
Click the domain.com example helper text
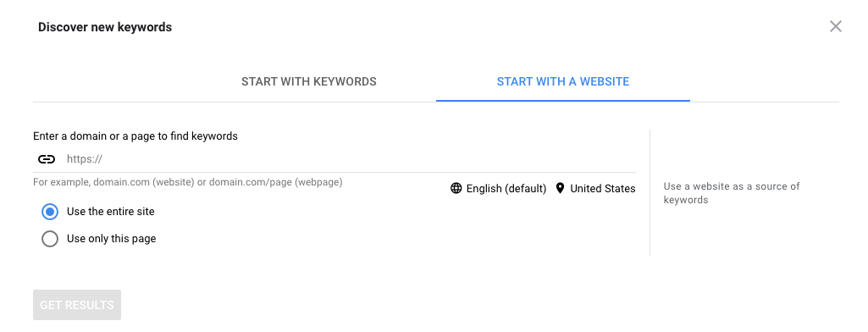pyautogui.click(x=188, y=182)
